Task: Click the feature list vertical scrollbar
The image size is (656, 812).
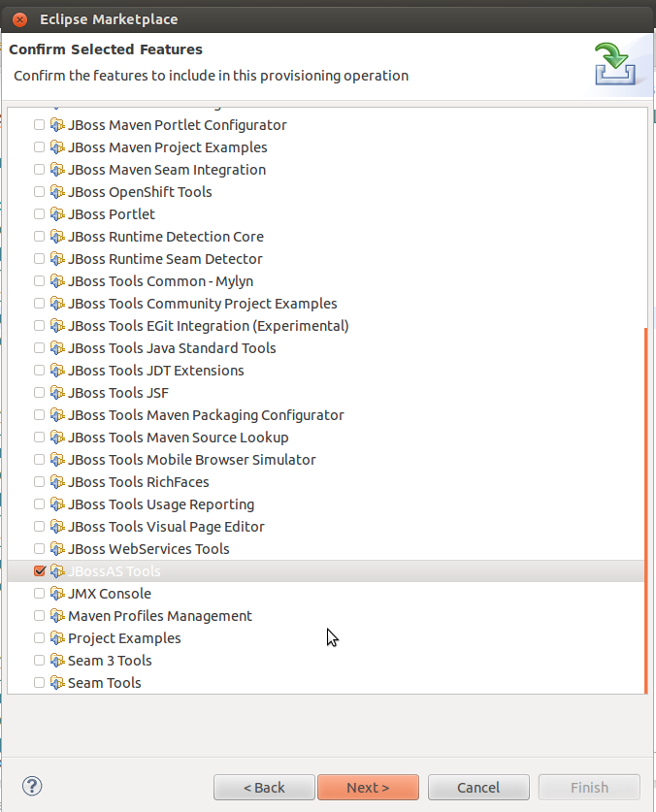Action: point(645,510)
